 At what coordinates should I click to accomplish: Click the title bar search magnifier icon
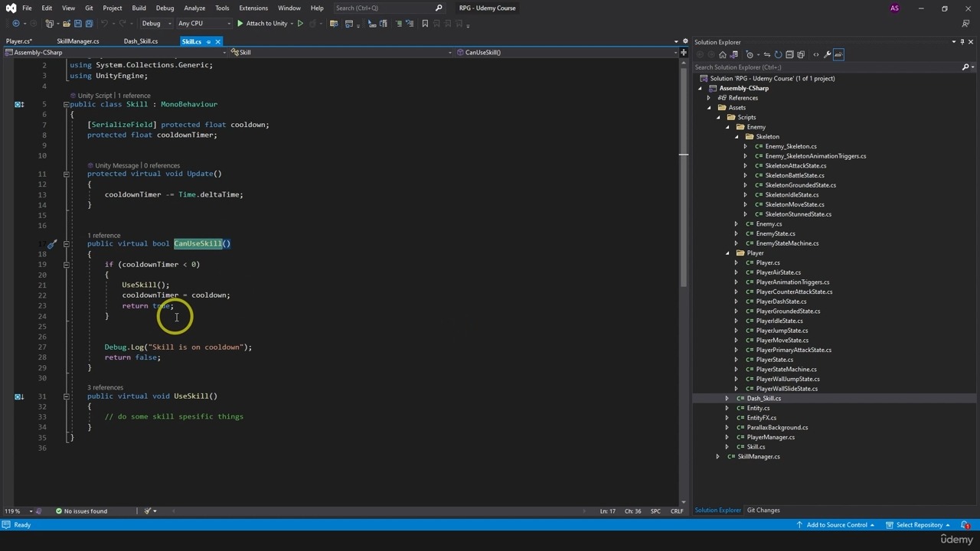pyautogui.click(x=439, y=8)
